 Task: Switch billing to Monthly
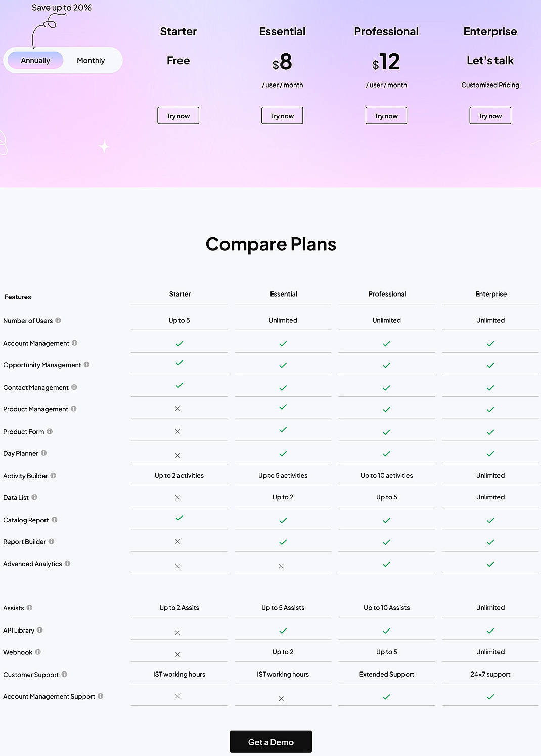[91, 60]
